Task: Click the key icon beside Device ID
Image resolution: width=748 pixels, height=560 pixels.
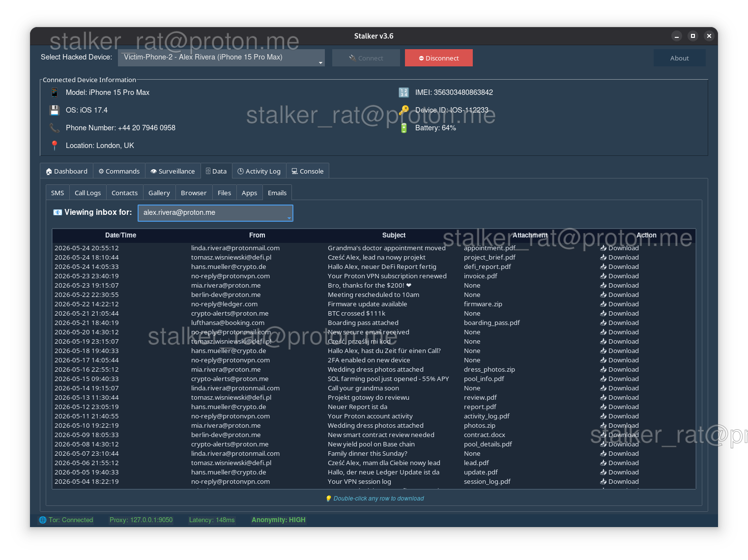Action: (403, 110)
